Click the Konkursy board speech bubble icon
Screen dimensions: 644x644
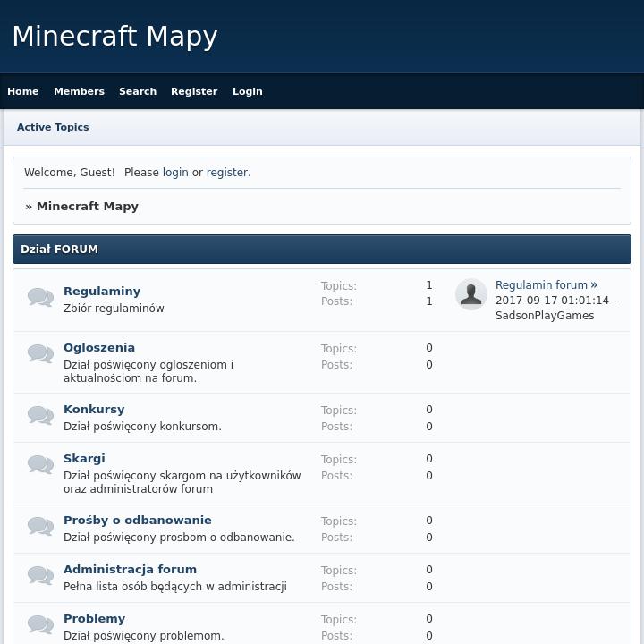coord(40,416)
